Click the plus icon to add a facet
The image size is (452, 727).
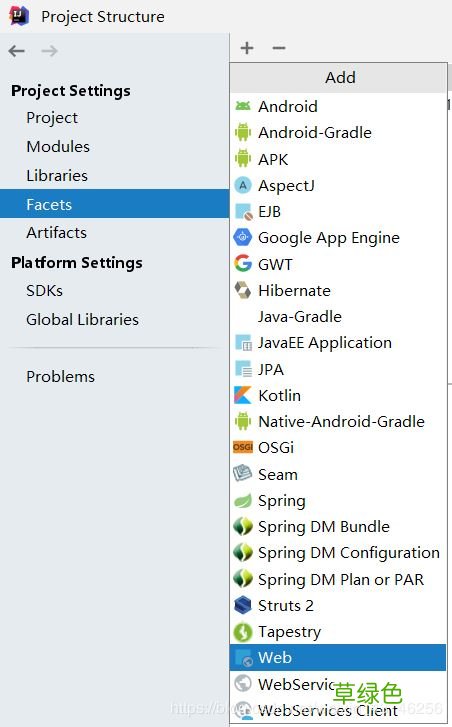[x=247, y=48]
